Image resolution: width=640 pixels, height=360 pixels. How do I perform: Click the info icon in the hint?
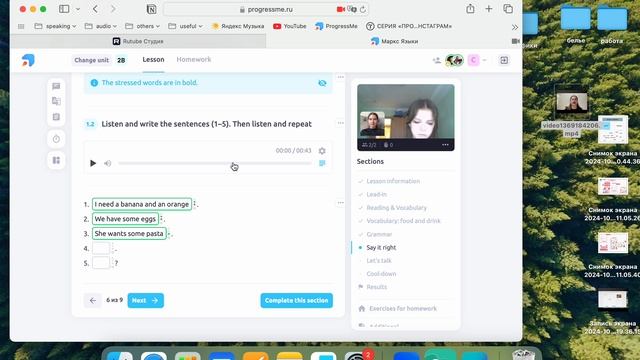[94, 83]
